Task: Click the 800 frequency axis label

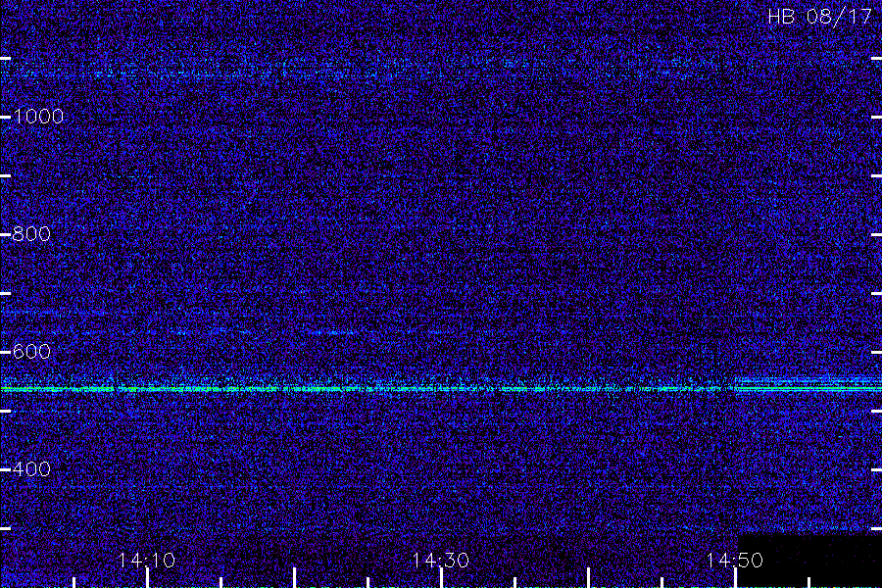Action: (x=31, y=234)
